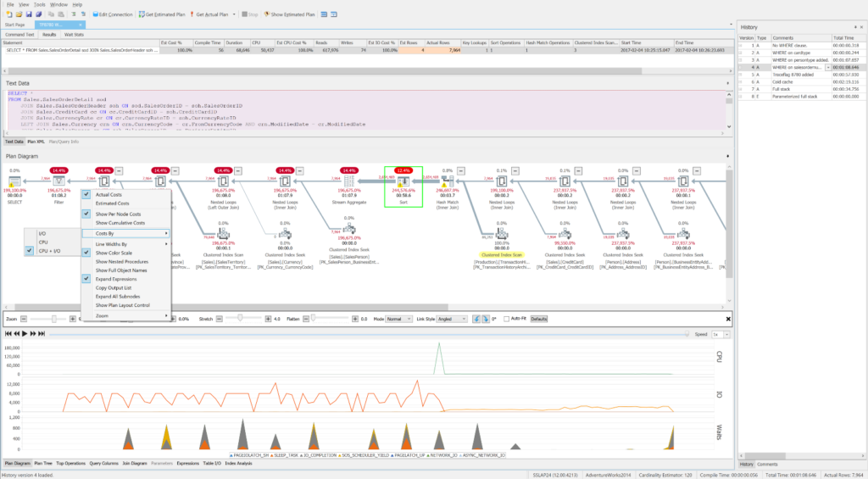Collapse the Nested Loops (Left Outer Join) subtree
Image resolution: width=868 pixels, height=479 pixels.
coord(237,171)
